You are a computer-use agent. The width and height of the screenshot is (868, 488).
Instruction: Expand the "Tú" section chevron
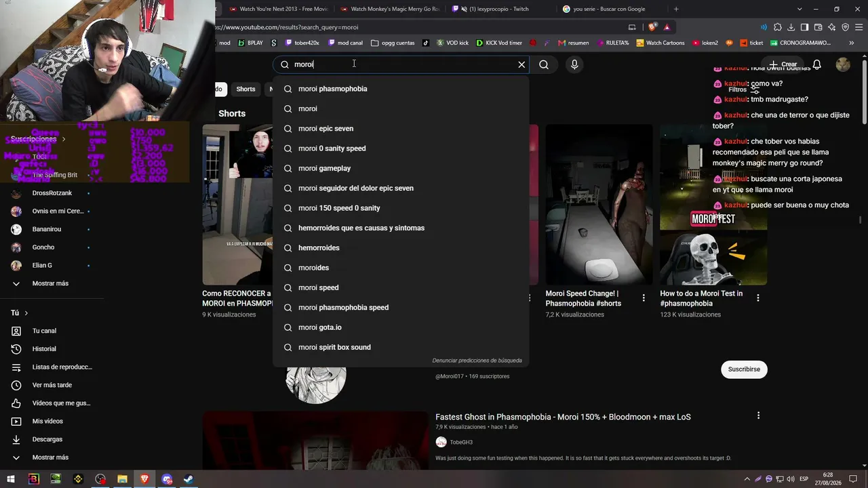point(26,313)
